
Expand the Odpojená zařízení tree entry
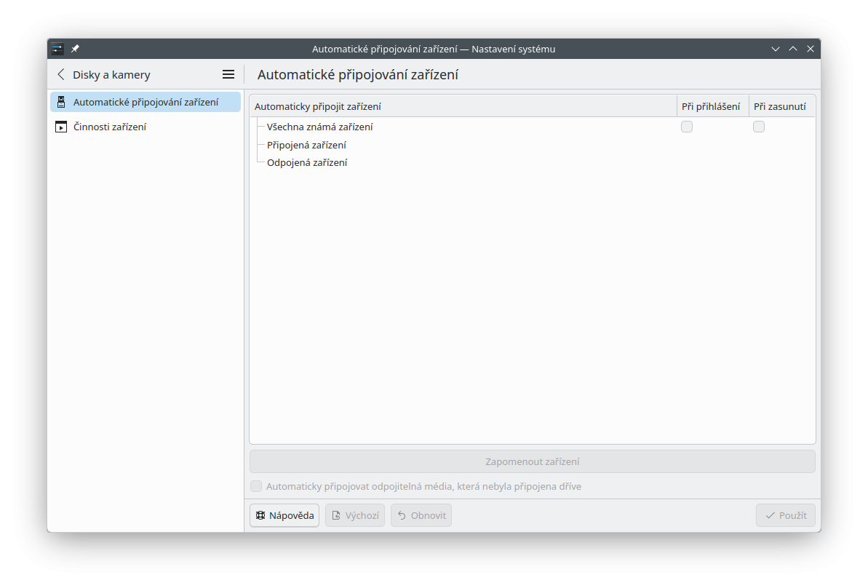(x=306, y=162)
